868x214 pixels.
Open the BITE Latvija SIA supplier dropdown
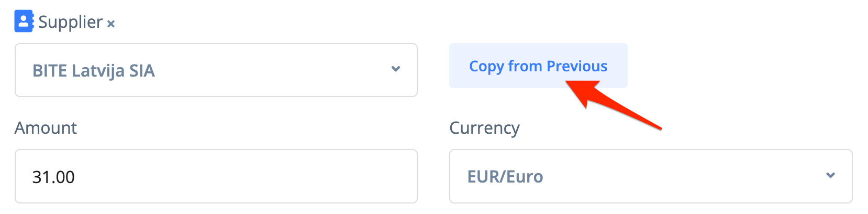click(216, 70)
